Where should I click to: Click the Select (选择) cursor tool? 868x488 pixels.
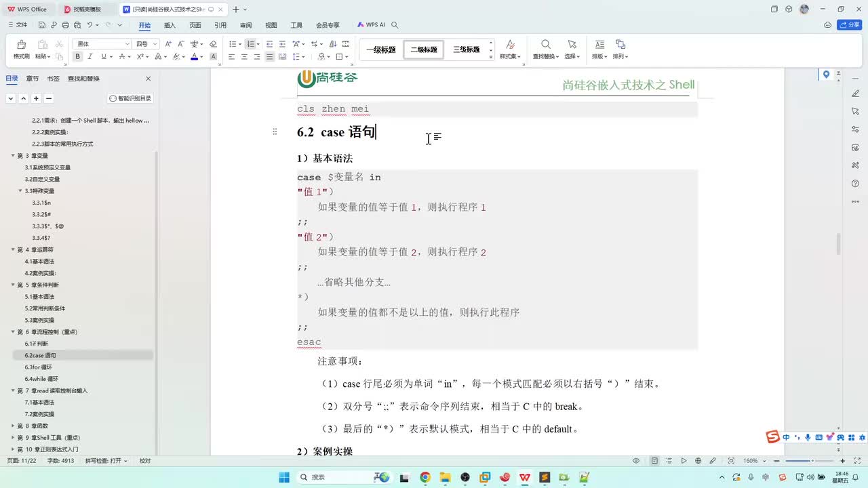572,49
